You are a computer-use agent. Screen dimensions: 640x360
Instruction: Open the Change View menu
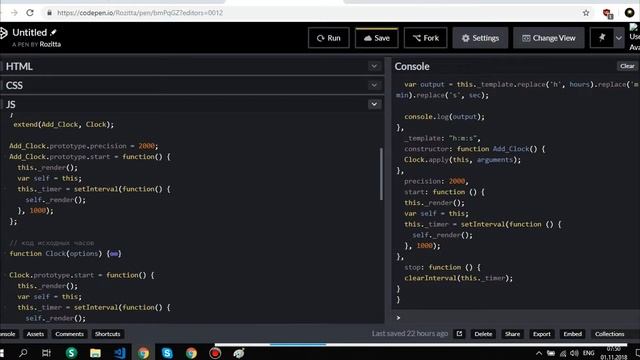549,38
